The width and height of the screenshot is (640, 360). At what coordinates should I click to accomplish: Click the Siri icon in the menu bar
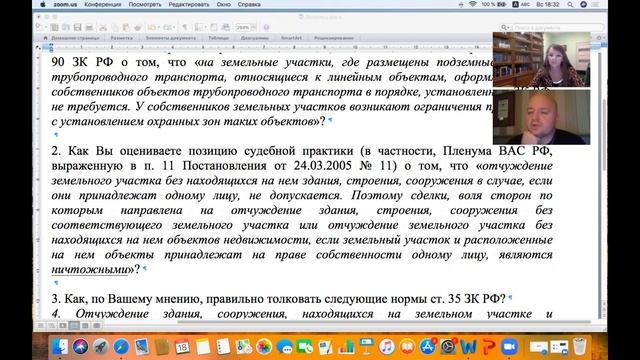[583, 4]
